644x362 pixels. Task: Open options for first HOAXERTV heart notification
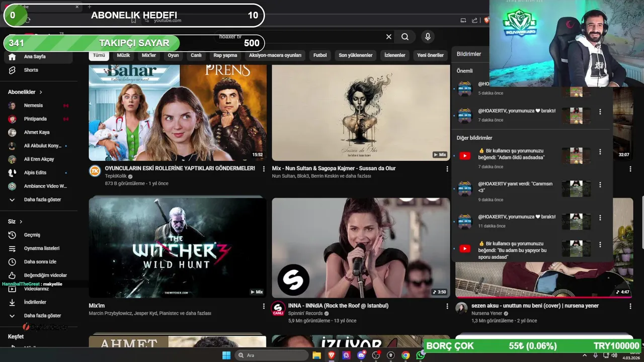(x=600, y=112)
